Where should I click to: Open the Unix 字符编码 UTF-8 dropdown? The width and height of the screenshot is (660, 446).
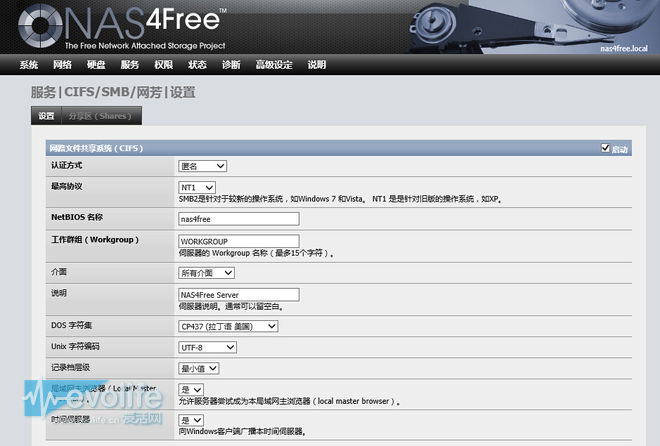pyautogui.click(x=208, y=347)
